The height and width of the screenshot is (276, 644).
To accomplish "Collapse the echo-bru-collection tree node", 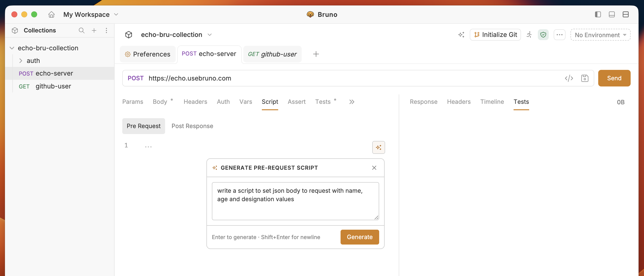I will click(x=12, y=48).
